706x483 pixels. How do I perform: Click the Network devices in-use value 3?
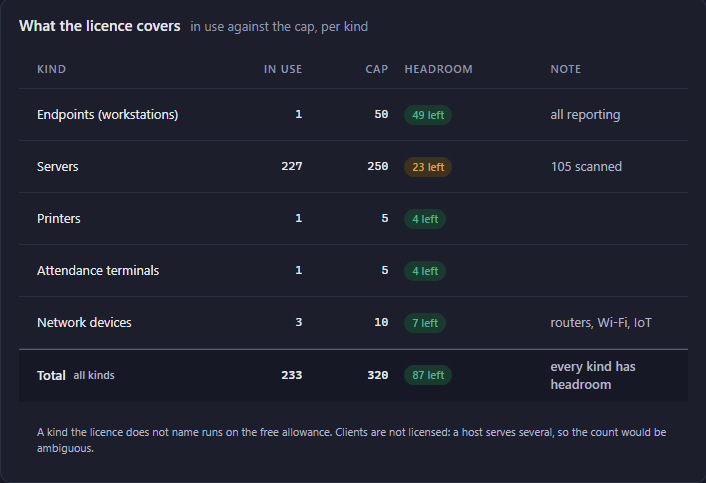[299, 322]
